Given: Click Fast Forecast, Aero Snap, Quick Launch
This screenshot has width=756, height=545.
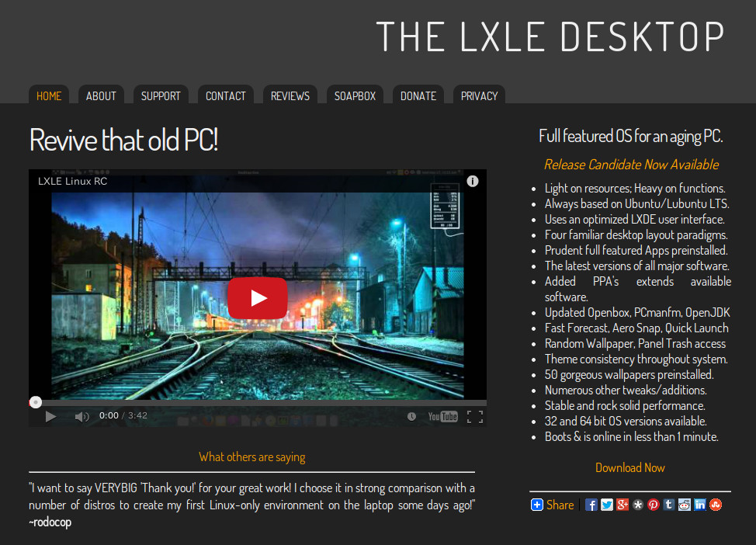Looking at the screenshot, I should 636,328.
